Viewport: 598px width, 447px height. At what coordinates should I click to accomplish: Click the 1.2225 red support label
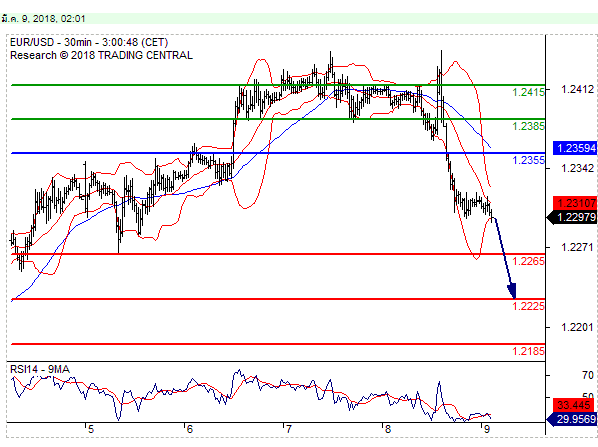pos(528,306)
